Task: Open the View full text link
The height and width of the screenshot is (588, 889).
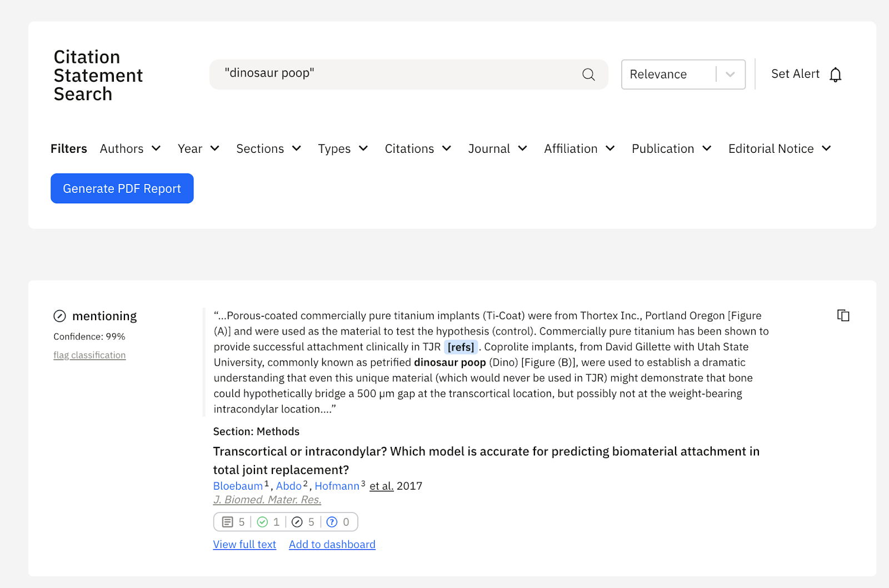Action: pyautogui.click(x=244, y=545)
